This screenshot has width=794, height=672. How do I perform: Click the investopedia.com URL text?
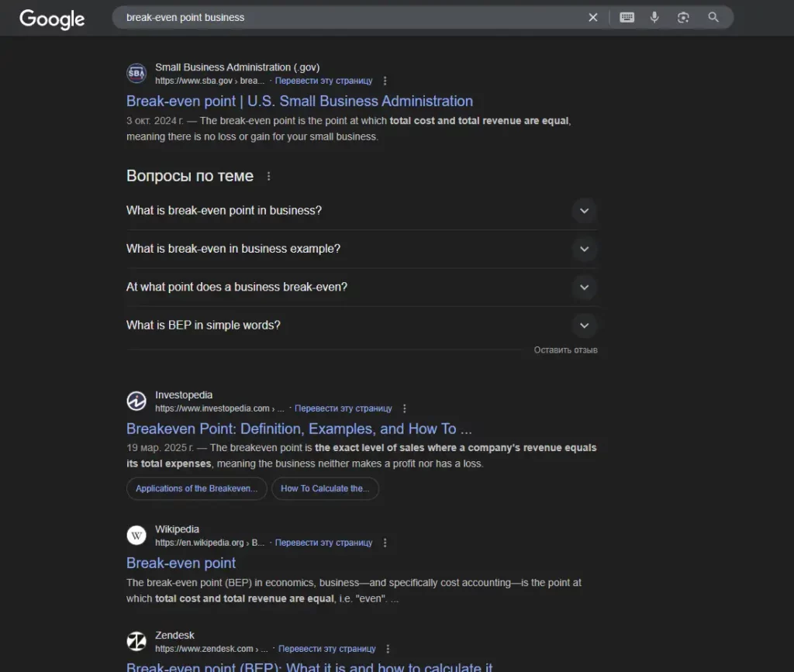[x=219, y=408]
